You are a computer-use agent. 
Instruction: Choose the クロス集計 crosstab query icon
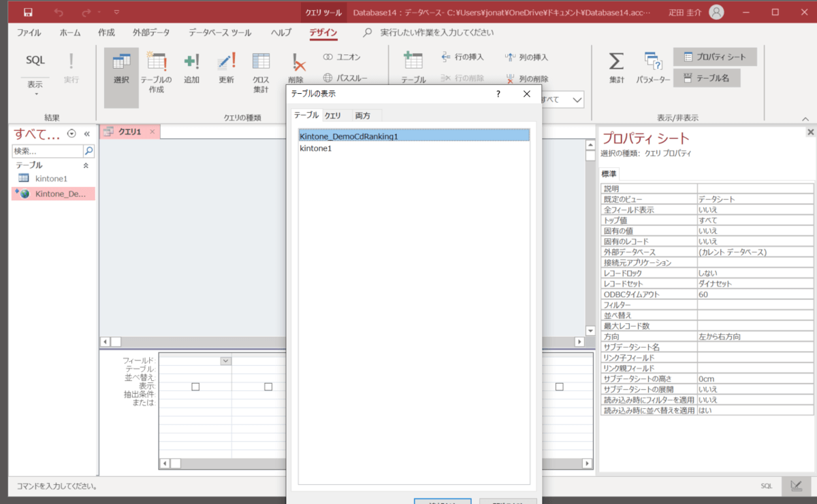(x=261, y=61)
